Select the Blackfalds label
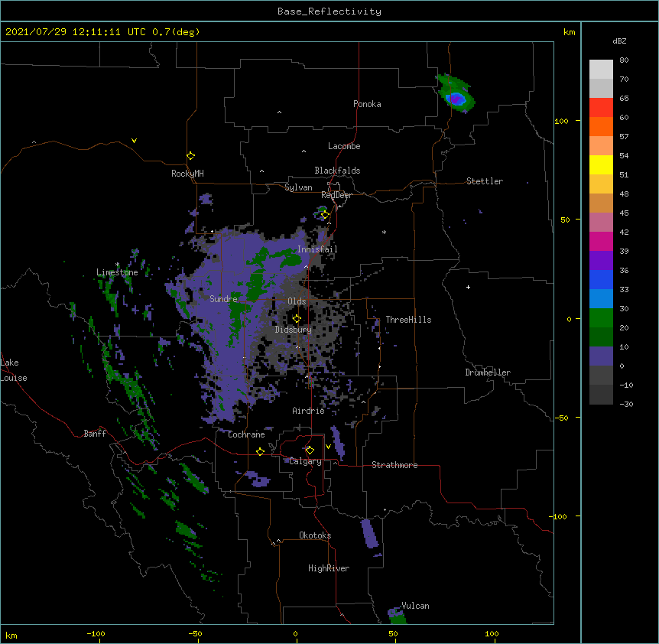Viewport: 659px width, 644px height. [x=337, y=171]
